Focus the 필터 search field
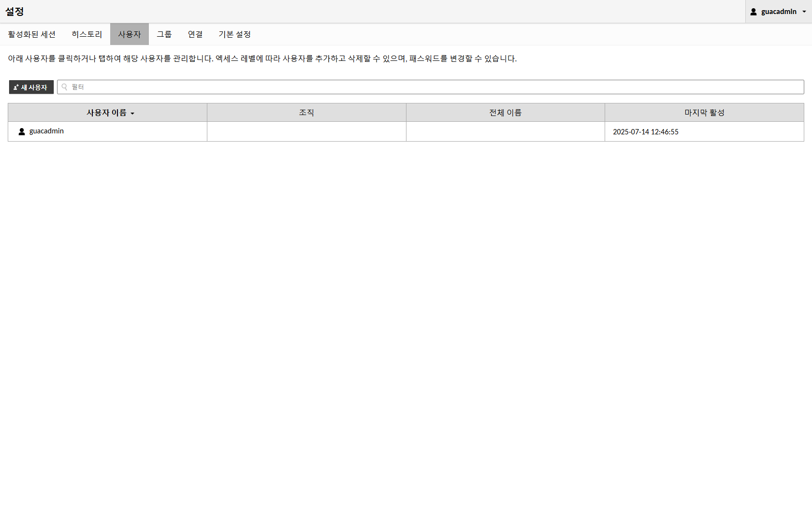Viewport: 812px width, 507px height. tap(431, 87)
